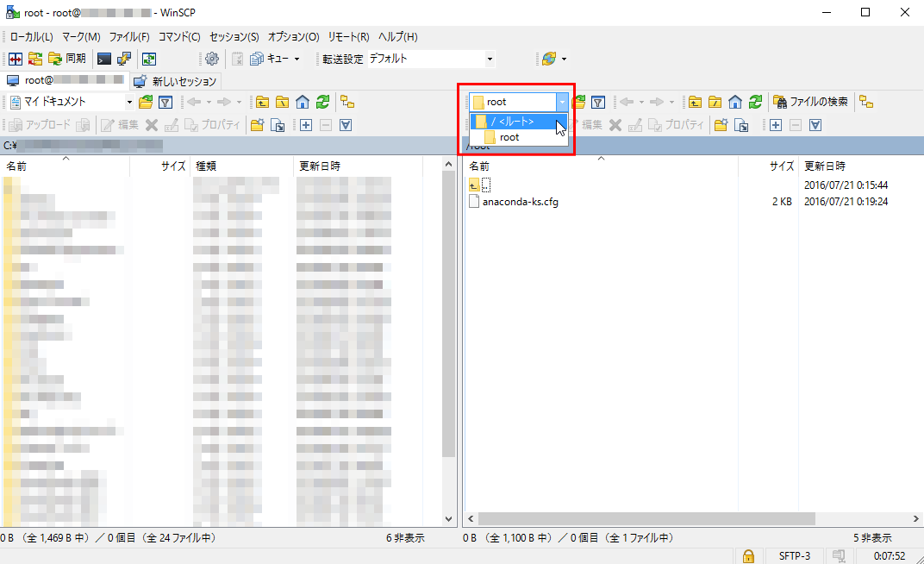The image size is (924, 564).
Task: Go to remote root directory icon
Action: click(715, 103)
